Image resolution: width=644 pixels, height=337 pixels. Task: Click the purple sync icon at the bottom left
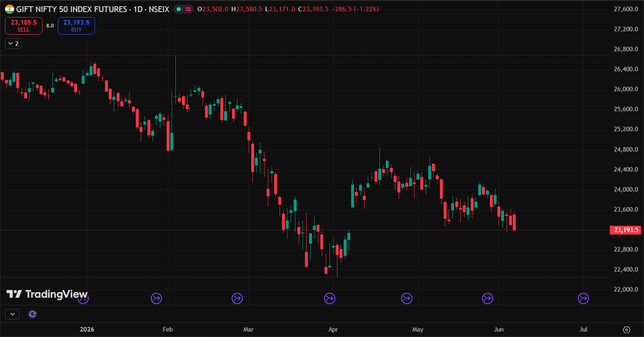click(32, 314)
